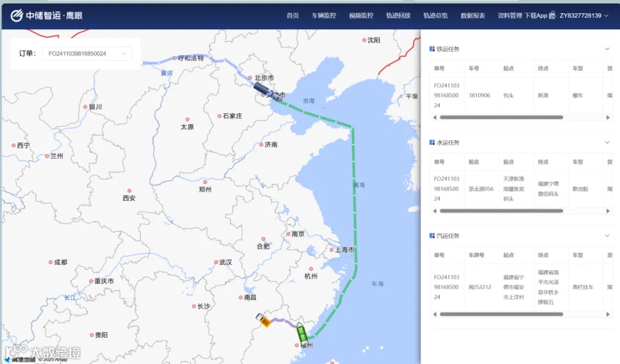Image resolution: width=620 pixels, height=364 pixels.
Task: Open 轨迹总览 menu item
Action: pos(435,16)
